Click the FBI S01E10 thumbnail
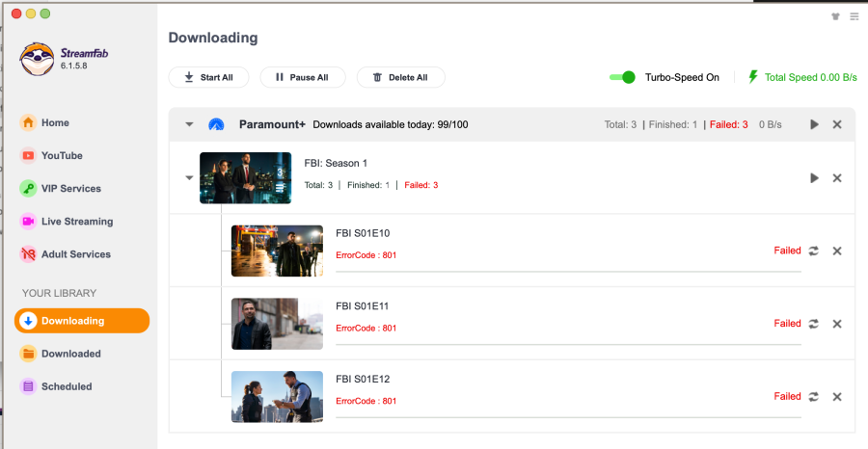 click(277, 251)
